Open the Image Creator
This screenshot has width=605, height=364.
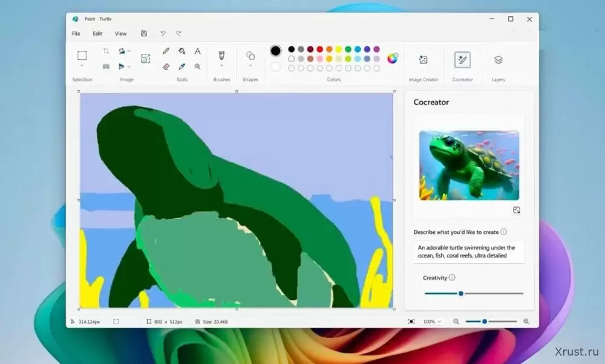pos(423,60)
